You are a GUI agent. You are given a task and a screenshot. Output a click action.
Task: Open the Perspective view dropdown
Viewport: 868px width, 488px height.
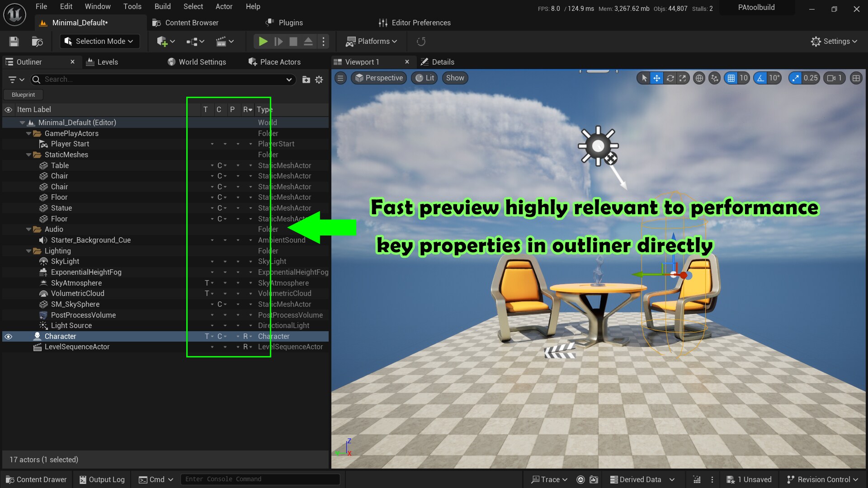[x=379, y=78]
